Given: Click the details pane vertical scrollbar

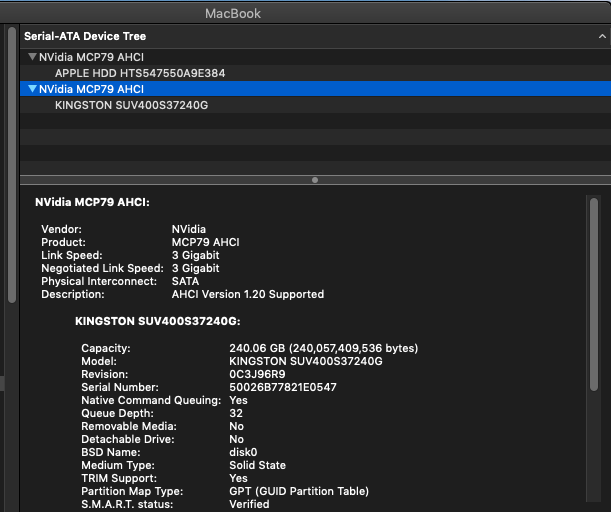Looking at the screenshot, I should [x=593, y=294].
